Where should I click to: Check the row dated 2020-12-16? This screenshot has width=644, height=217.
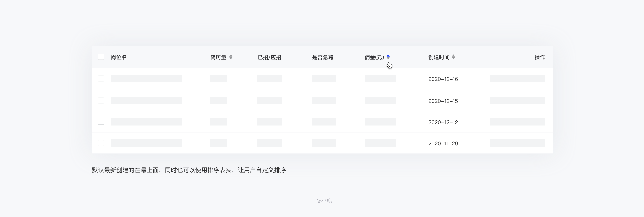click(x=101, y=79)
